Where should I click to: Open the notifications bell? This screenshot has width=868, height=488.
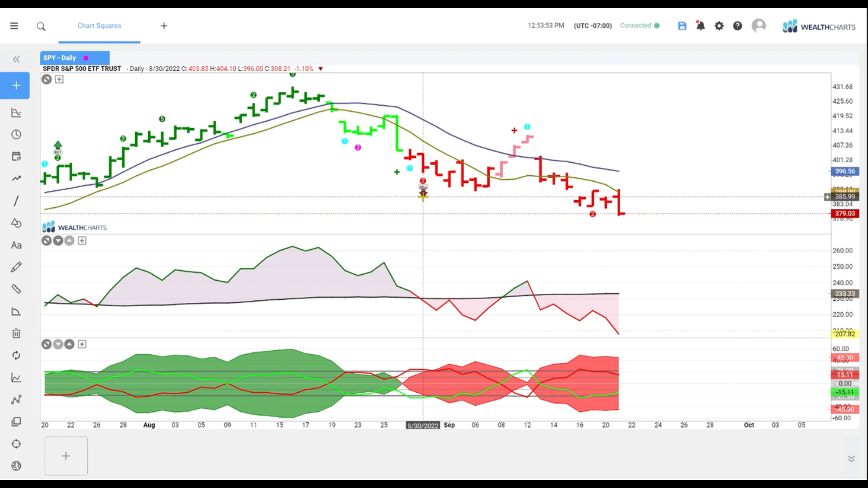coord(700,25)
